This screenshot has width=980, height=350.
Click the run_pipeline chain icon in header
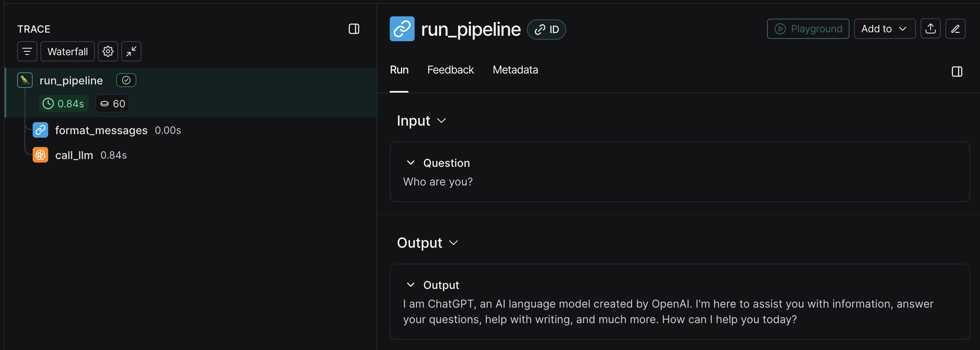coord(402,29)
